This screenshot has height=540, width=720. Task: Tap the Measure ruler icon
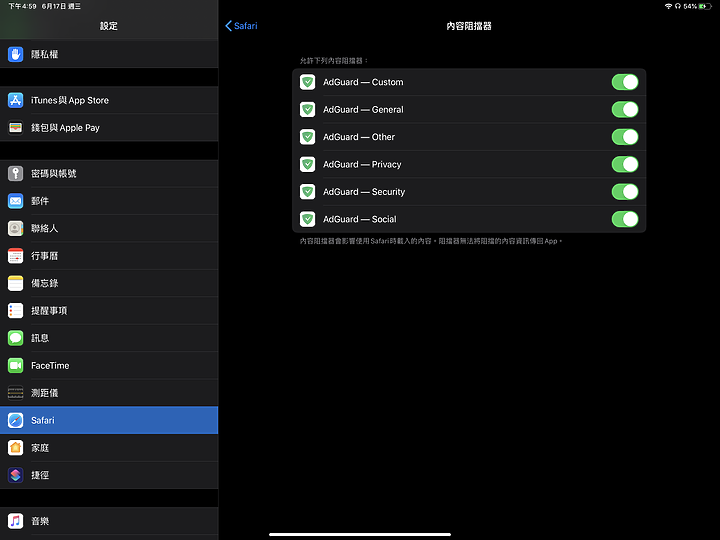pyautogui.click(x=16, y=393)
